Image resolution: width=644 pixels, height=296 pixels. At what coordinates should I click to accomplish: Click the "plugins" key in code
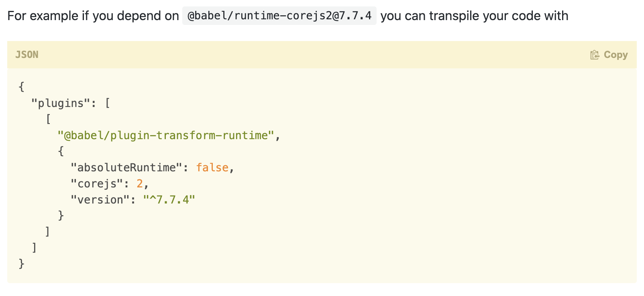tap(58, 103)
